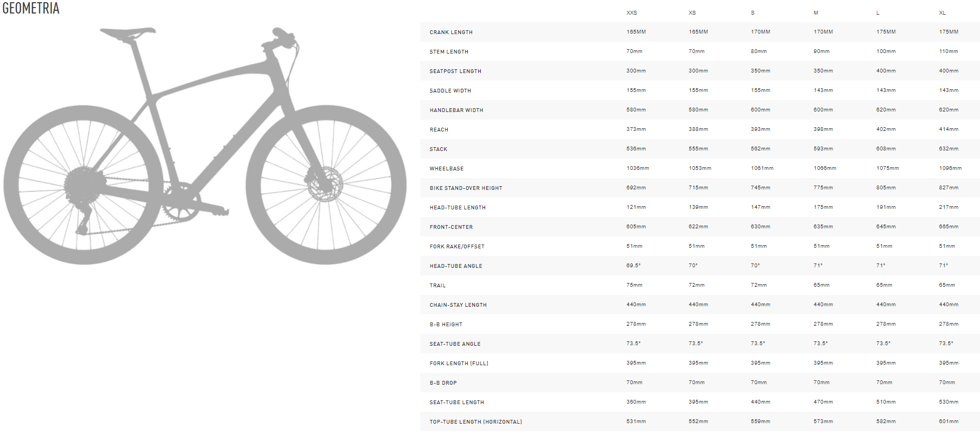Click the BIKE STAND-OVER HEIGHT row label
This screenshot has width=980, height=435.
[x=466, y=188]
